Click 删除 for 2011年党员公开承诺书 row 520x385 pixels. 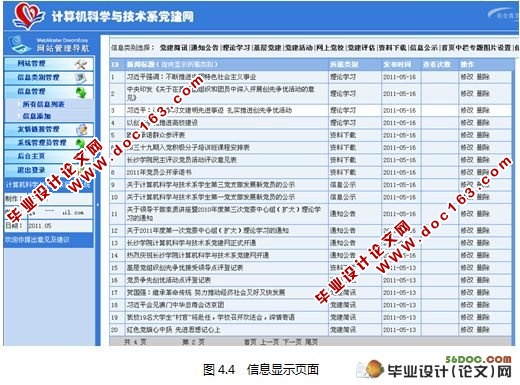click(483, 172)
